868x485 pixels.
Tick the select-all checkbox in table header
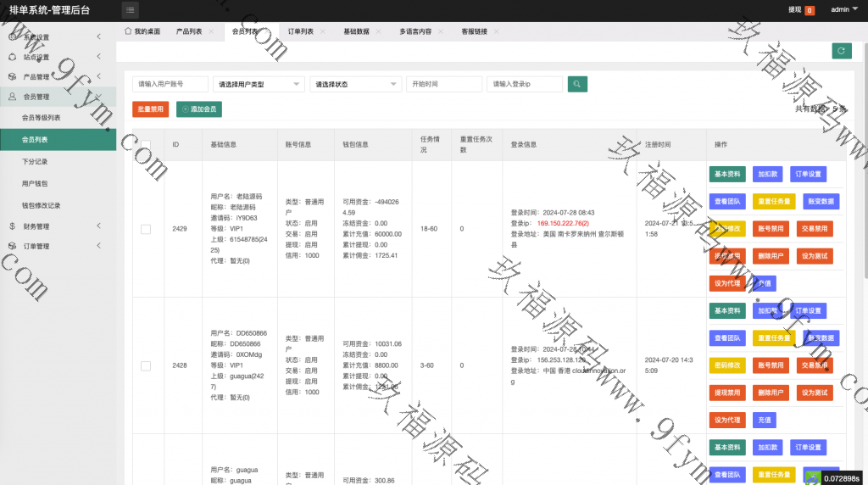pyautogui.click(x=146, y=144)
